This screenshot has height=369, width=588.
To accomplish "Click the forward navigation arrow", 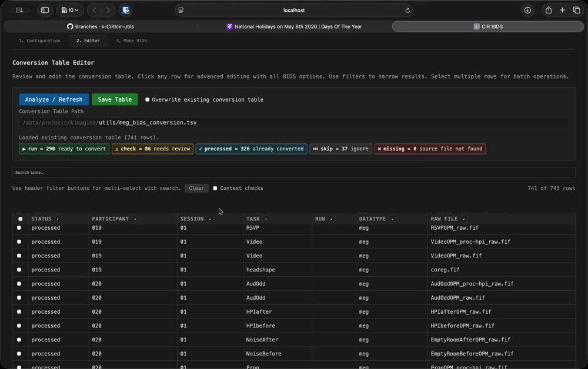I will tap(108, 10).
